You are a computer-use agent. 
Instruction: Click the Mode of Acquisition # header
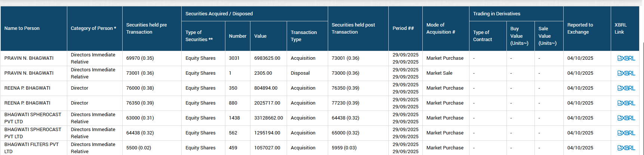(441, 28)
